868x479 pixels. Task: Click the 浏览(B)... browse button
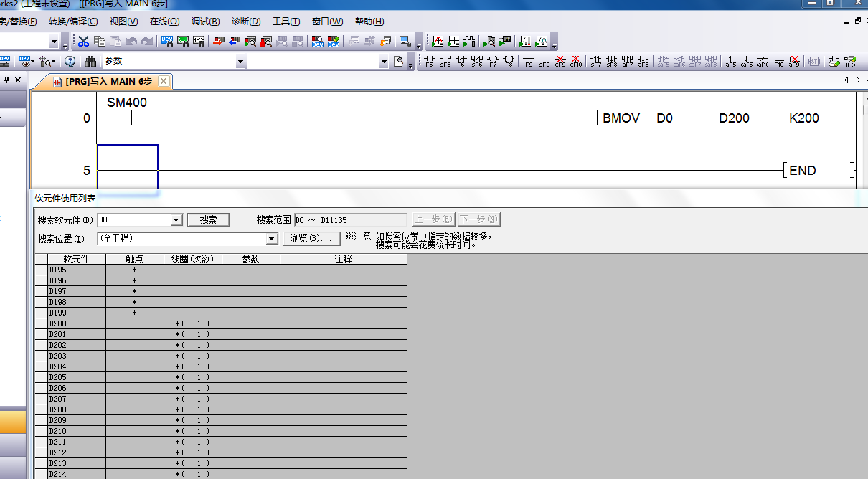coord(311,239)
